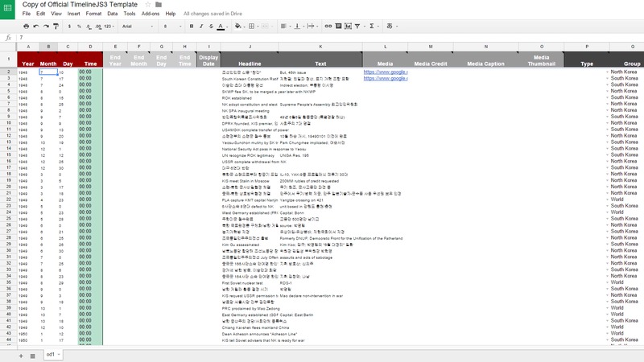Screen dimensions: 644x362
Task: Open the Format menu
Action: click(93, 14)
